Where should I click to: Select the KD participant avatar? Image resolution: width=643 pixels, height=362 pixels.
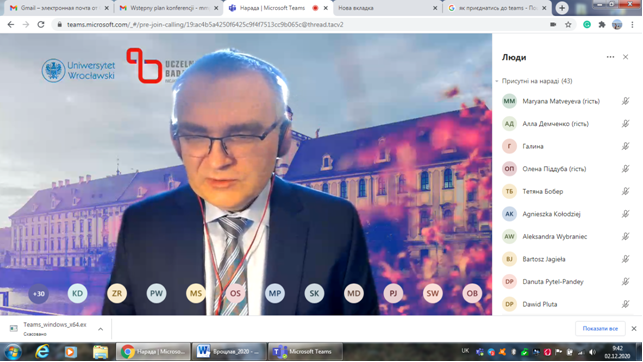(x=78, y=294)
